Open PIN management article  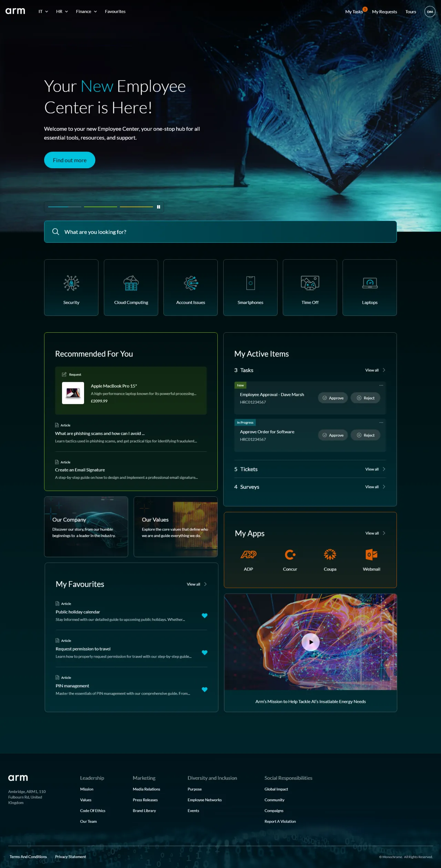[72, 686]
